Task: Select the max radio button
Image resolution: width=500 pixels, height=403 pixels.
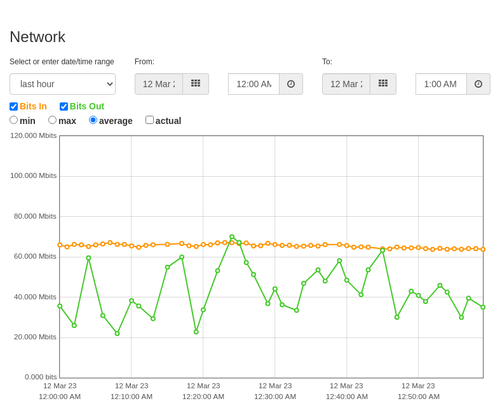Action: pos(52,120)
